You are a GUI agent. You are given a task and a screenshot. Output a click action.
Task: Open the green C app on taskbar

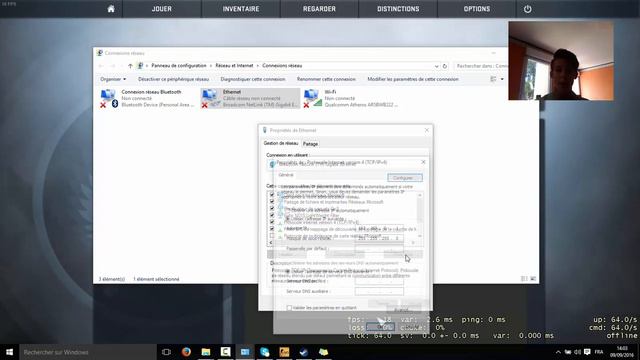pyautogui.click(x=225, y=352)
